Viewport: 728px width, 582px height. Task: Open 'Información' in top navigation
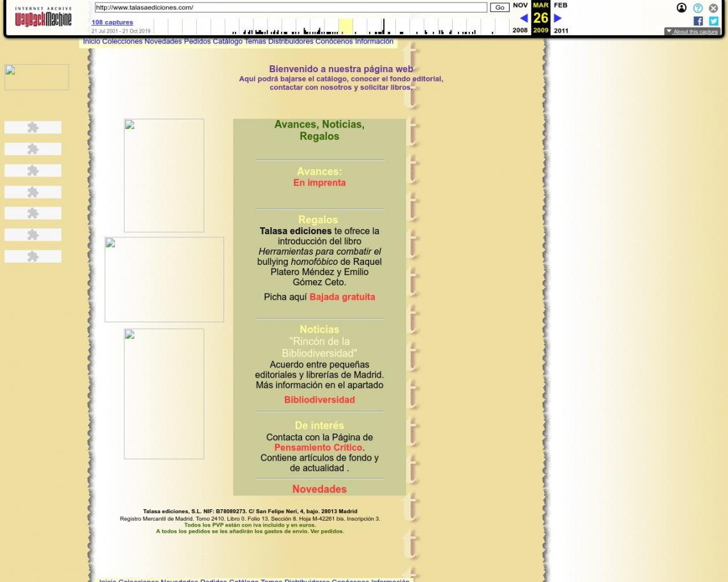click(x=374, y=41)
